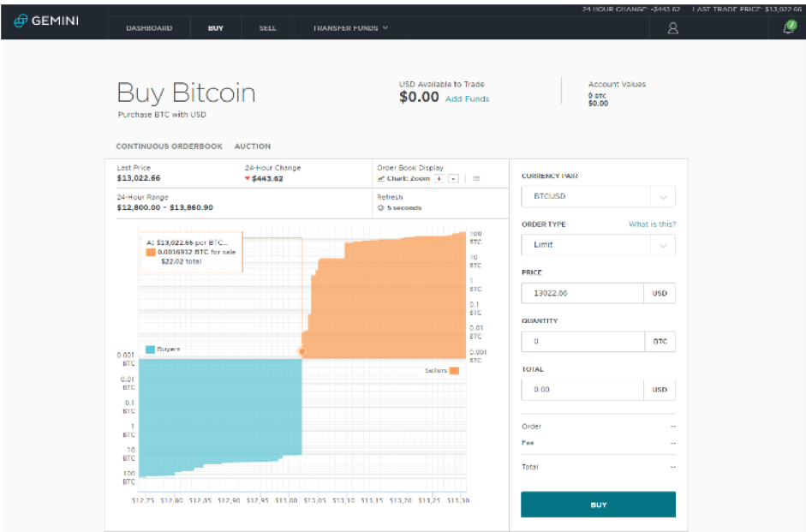This screenshot has width=806, height=532.
Task: Open the notifications bell icon
Action: [x=789, y=27]
